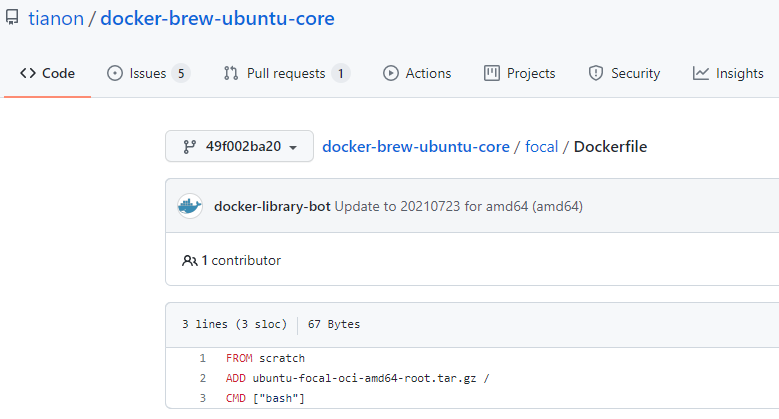Screen dimensions: 779x419
Task: Open the Actions tab
Action: click(x=417, y=74)
